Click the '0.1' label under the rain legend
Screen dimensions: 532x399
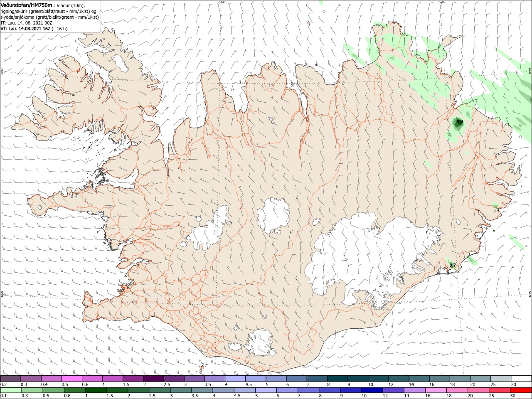(3, 396)
